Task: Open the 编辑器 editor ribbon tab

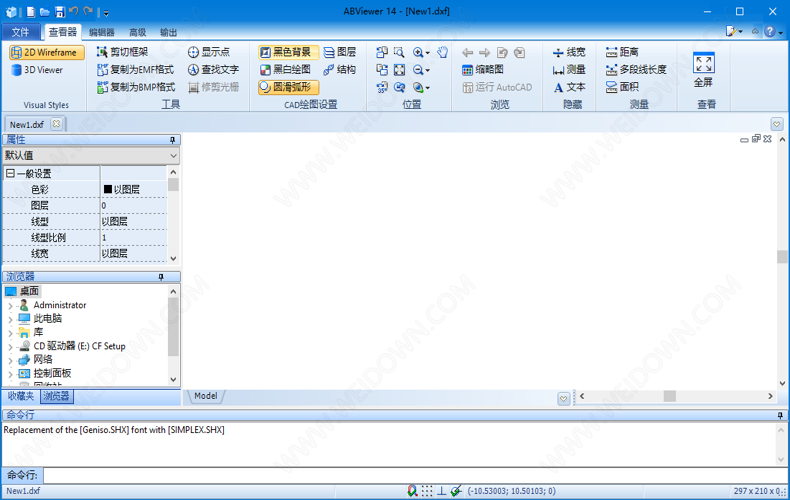Action: [x=102, y=32]
